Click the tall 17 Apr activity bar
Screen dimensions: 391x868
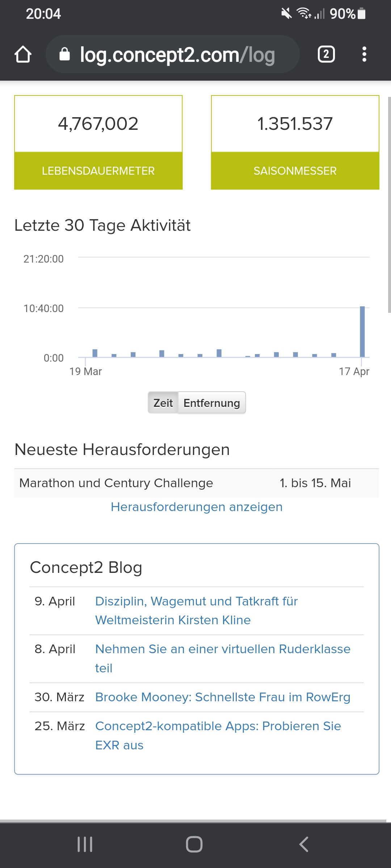pos(362,331)
